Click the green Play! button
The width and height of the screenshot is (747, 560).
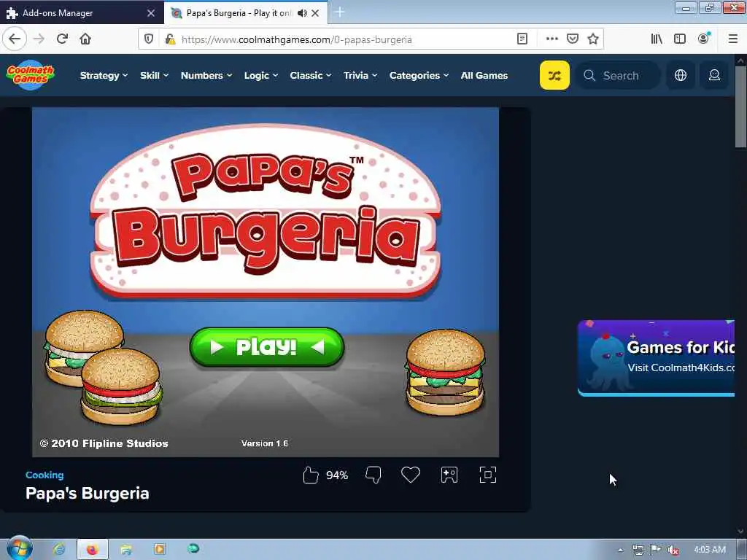pyautogui.click(x=267, y=346)
